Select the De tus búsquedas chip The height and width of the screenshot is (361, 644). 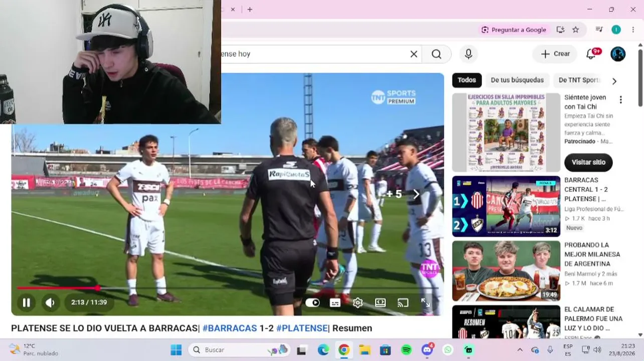(x=517, y=80)
